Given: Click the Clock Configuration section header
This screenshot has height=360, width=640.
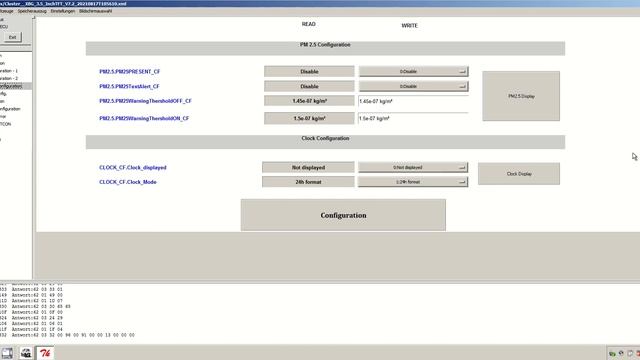Looking at the screenshot, I should pyautogui.click(x=325, y=142).
